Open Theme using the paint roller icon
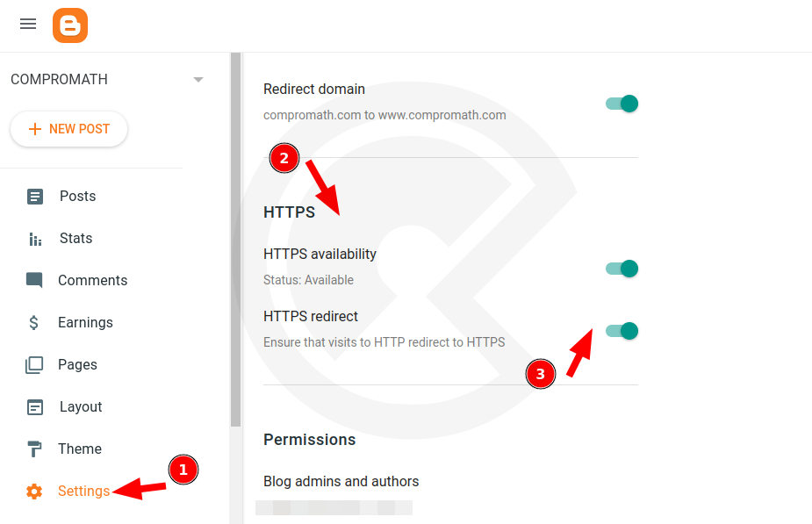This screenshot has height=524, width=812. tap(34, 449)
